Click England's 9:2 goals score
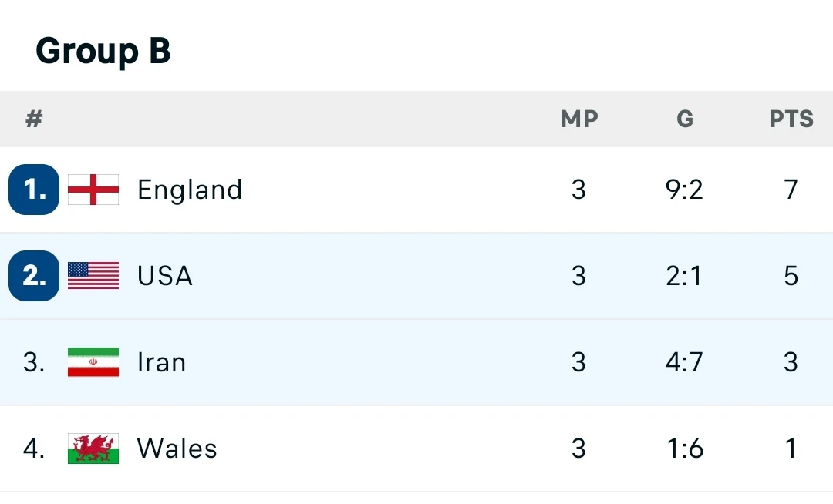Viewport: 833px width, 504px height. click(685, 190)
